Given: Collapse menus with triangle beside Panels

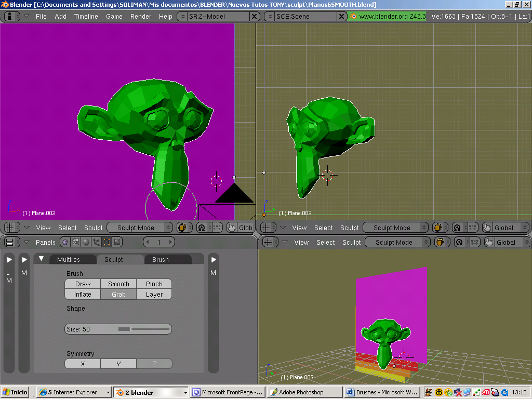Looking at the screenshot, I should [26, 242].
